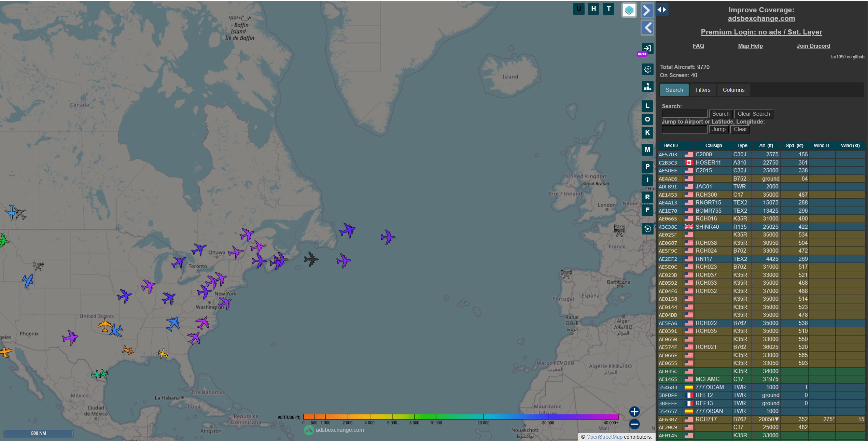Collapse sidebar with left chevron arrow
This screenshot has width=868, height=441.
647,28
